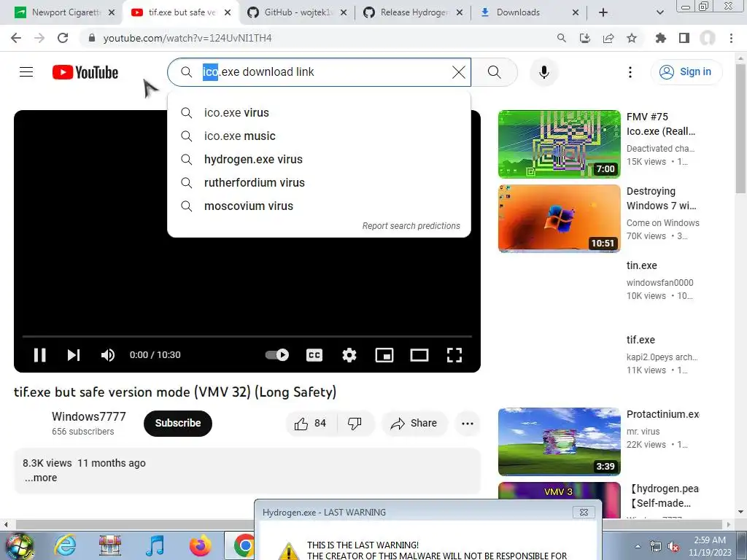The image size is (747, 560).
Task: Open the Chrome three-dot menu
Action: 731,38
